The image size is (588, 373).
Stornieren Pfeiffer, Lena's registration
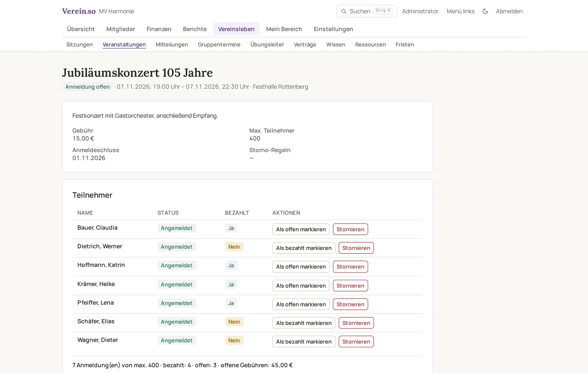[350, 304]
